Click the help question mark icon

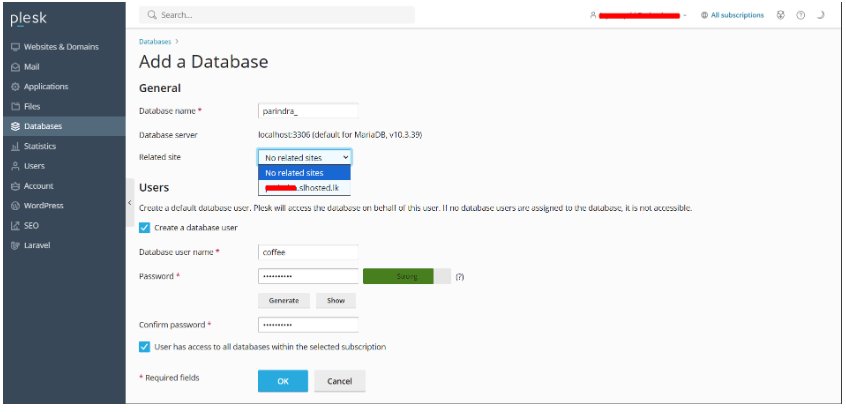click(x=801, y=16)
